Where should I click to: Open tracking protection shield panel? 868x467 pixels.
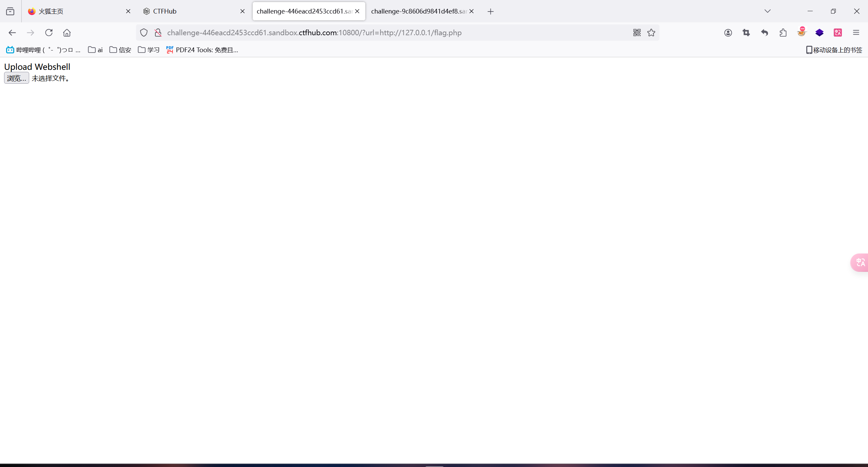point(144,33)
